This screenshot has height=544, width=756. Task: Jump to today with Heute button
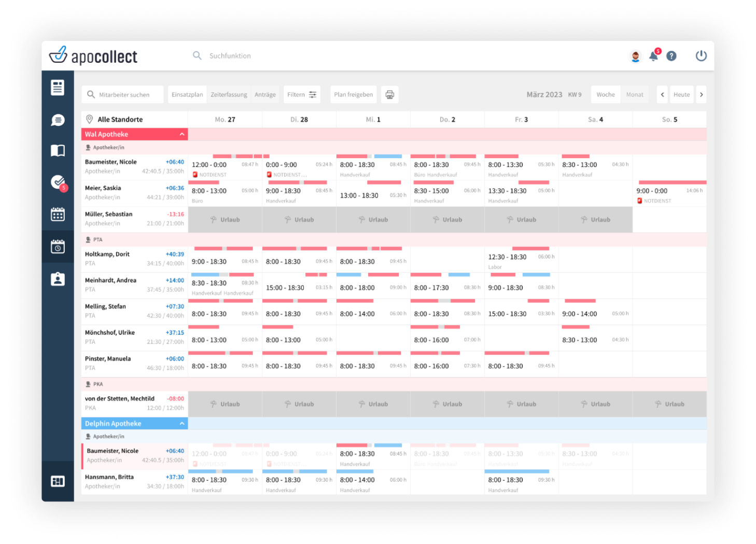[681, 94]
